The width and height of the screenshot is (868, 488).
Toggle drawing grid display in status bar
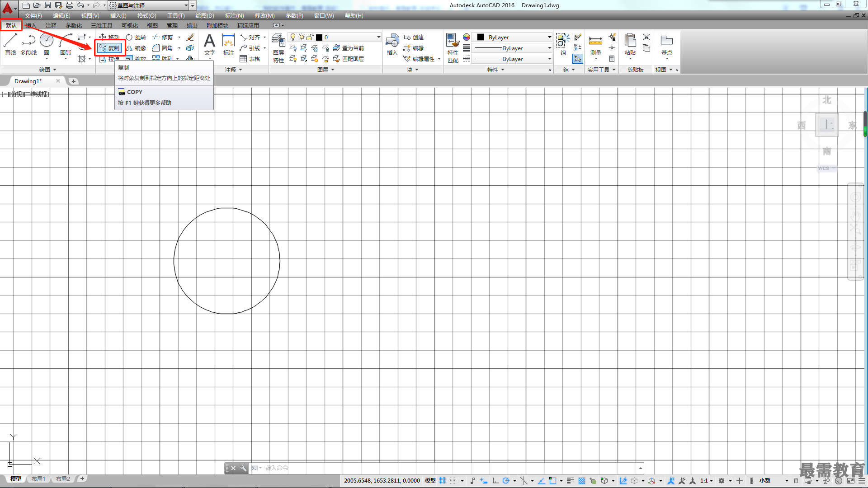click(x=443, y=480)
